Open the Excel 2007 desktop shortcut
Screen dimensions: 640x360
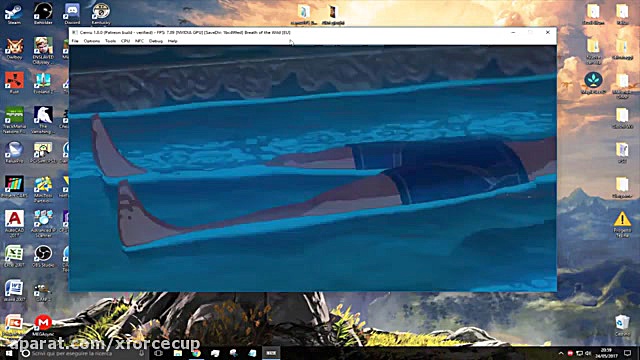[x=14, y=256]
